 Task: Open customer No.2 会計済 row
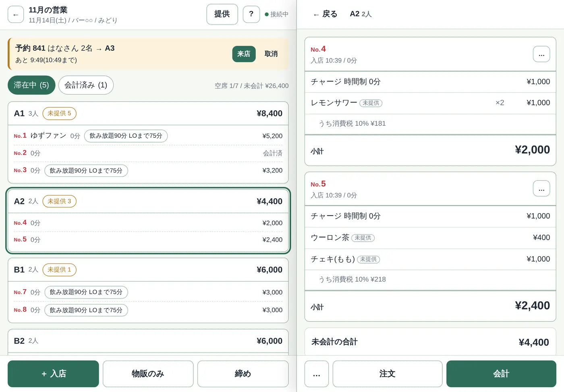click(x=148, y=153)
